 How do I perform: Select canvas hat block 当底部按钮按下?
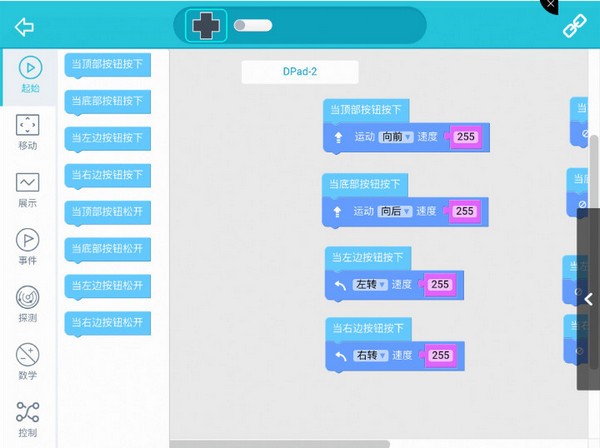365,185
